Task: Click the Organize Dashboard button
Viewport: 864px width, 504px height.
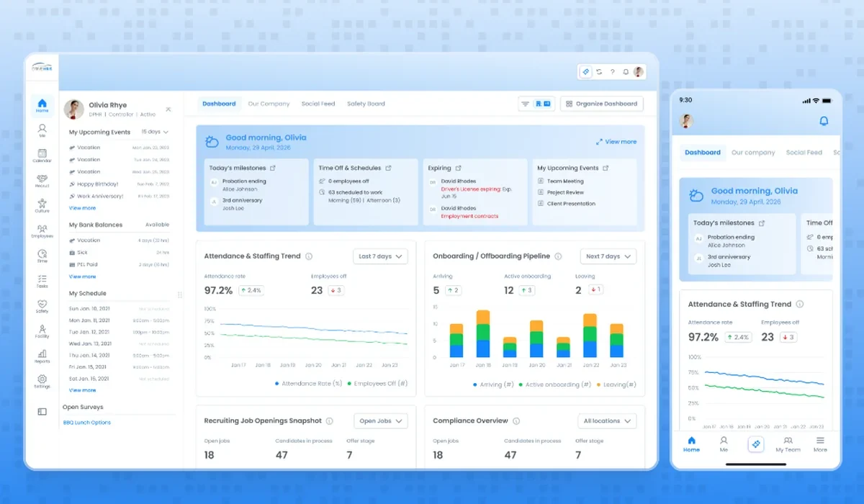Action: tap(602, 104)
